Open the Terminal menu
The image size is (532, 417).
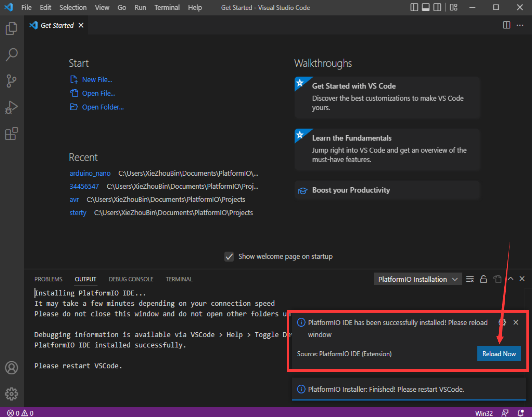(167, 7)
